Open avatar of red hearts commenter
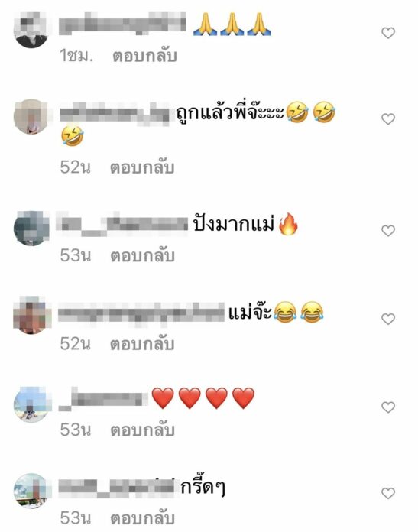 pyautogui.click(x=31, y=404)
